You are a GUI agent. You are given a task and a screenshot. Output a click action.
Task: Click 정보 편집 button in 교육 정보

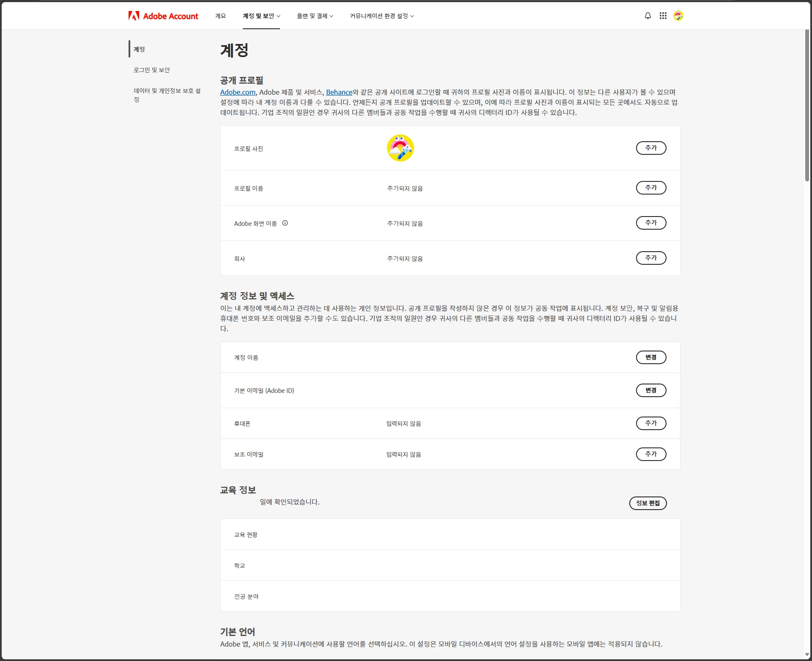point(647,503)
